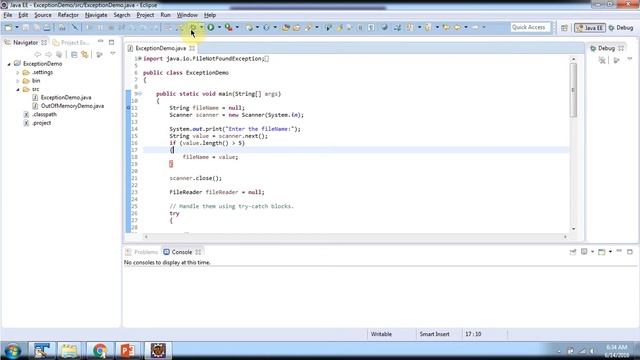Select OutOfMemoryDemo.java in Navigator tree
The height and width of the screenshot is (360, 640).
coord(72,106)
